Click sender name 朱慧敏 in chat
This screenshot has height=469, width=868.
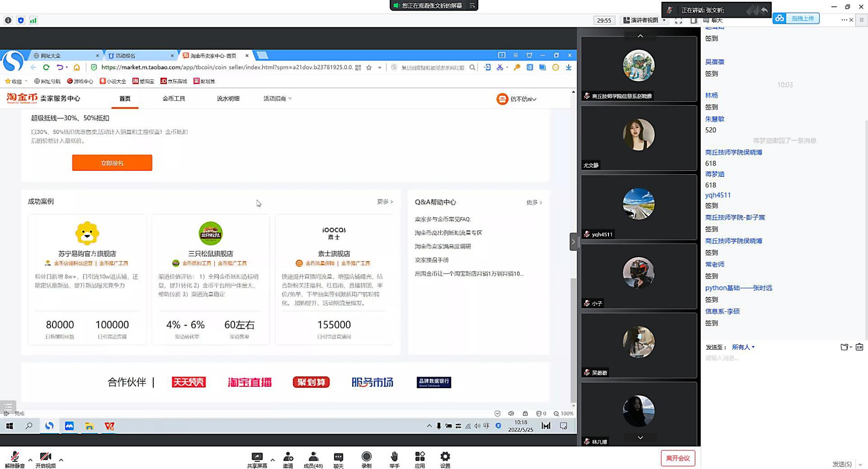tap(715, 119)
